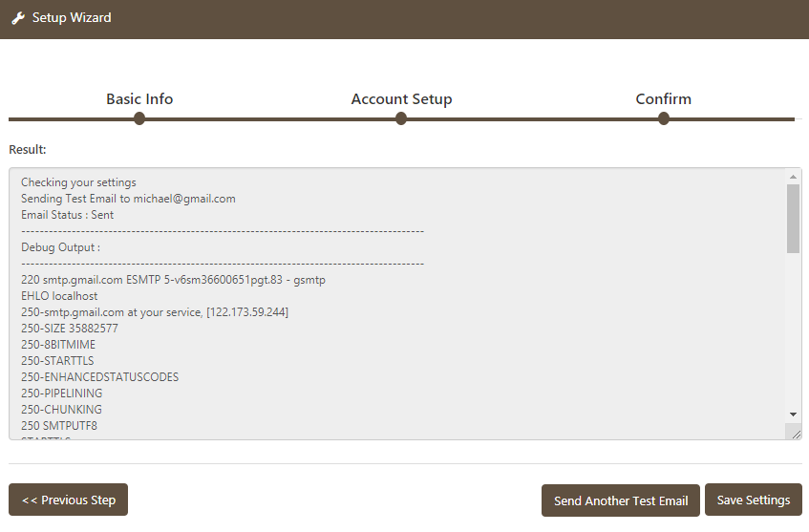Click the "Email Status : Sent" line
The width and height of the screenshot is (809, 532).
pos(67,215)
